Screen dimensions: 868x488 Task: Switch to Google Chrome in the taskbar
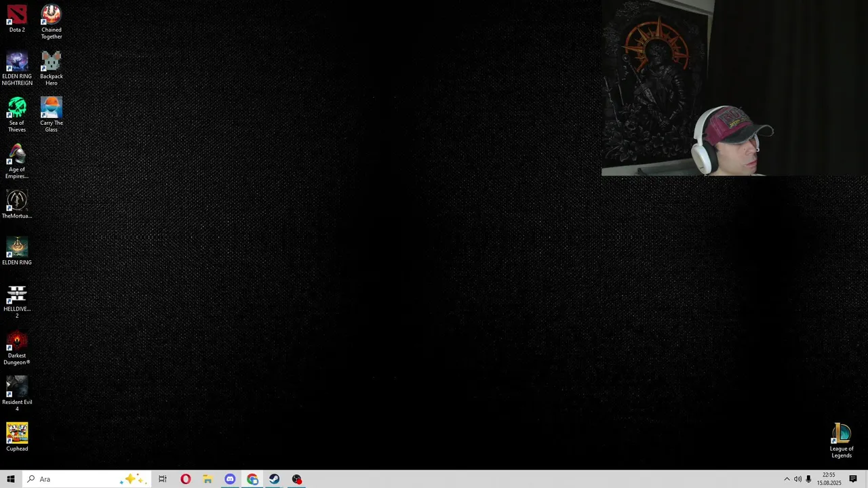pos(252,479)
